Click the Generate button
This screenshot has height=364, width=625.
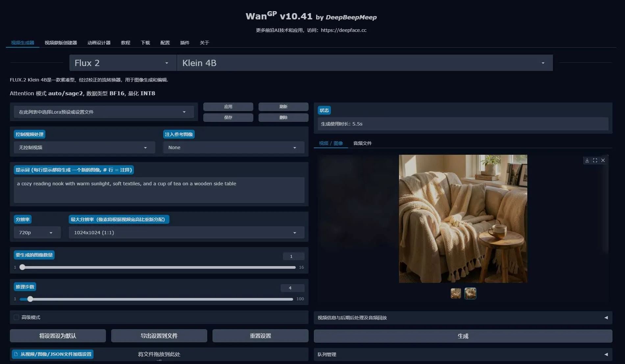click(x=463, y=336)
